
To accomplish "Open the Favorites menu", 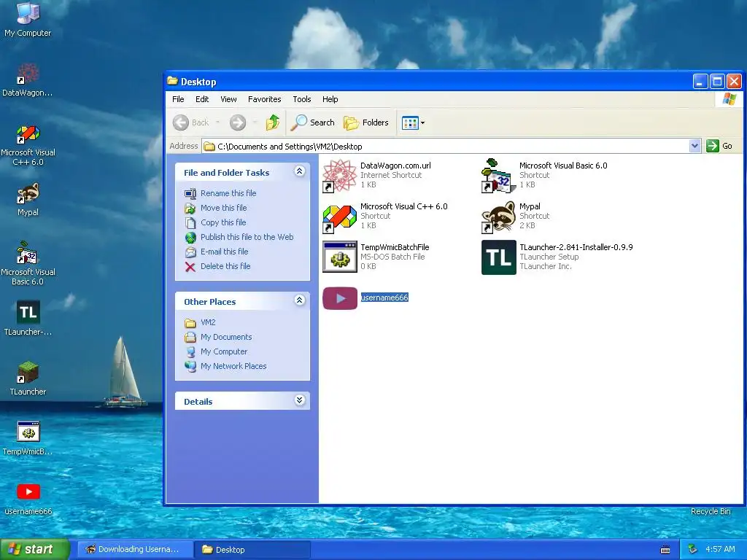I will pyautogui.click(x=264, y=99).
